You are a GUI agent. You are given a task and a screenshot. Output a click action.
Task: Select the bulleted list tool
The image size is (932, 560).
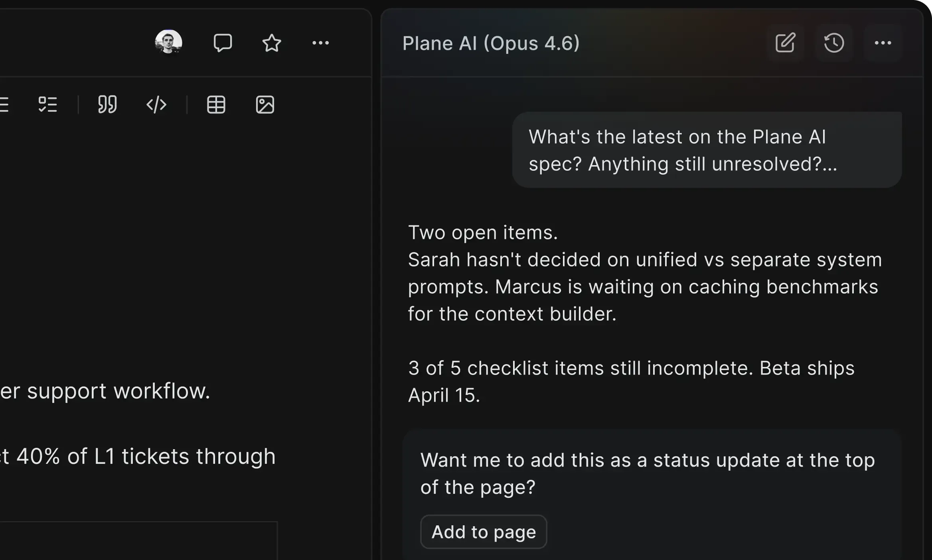coord(3,105)
